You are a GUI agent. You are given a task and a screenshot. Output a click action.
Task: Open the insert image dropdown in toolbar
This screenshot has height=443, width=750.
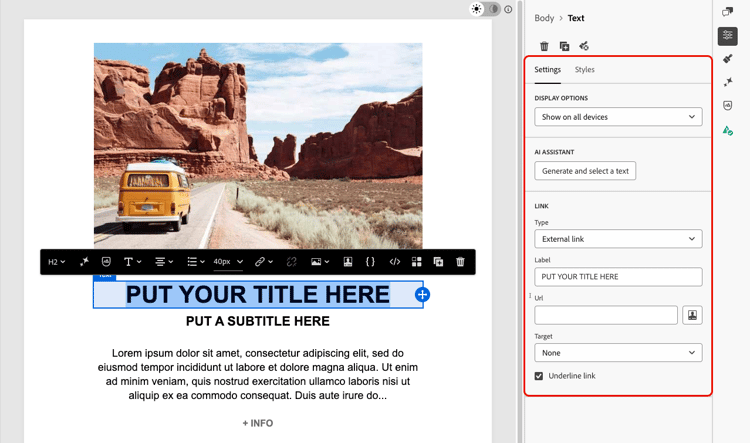tap(320, 262)
